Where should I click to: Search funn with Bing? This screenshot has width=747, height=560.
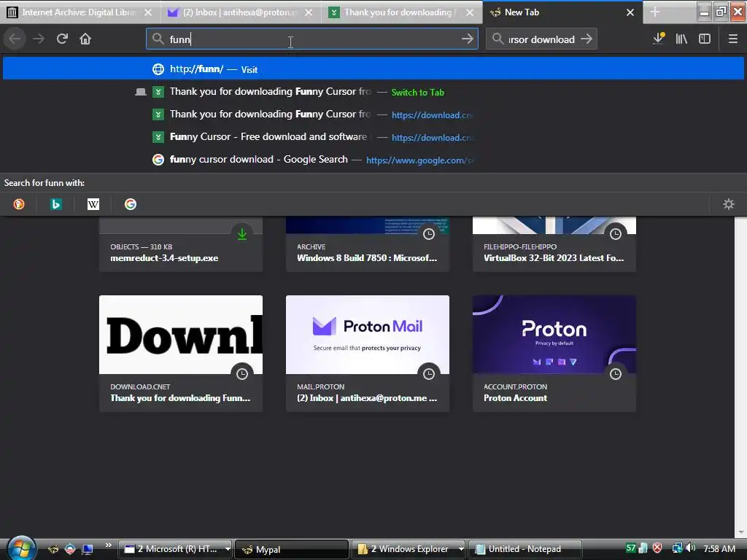click(x=56, y=204)
